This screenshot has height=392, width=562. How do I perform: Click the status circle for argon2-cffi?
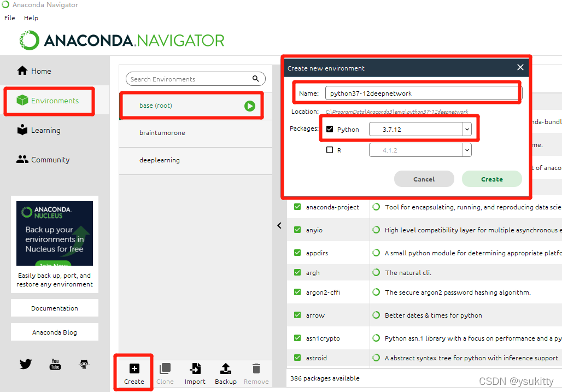[376, 292]
